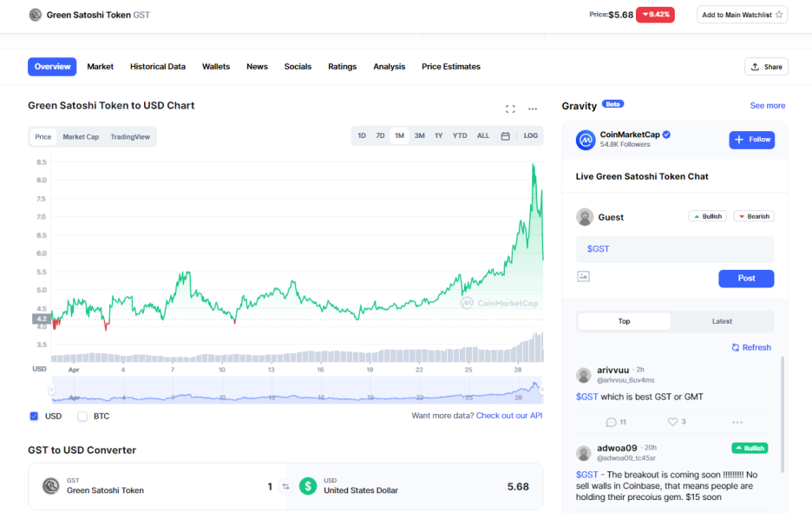
Task: Click the red -9.42% price change badge
Action: tap(655, 15)
